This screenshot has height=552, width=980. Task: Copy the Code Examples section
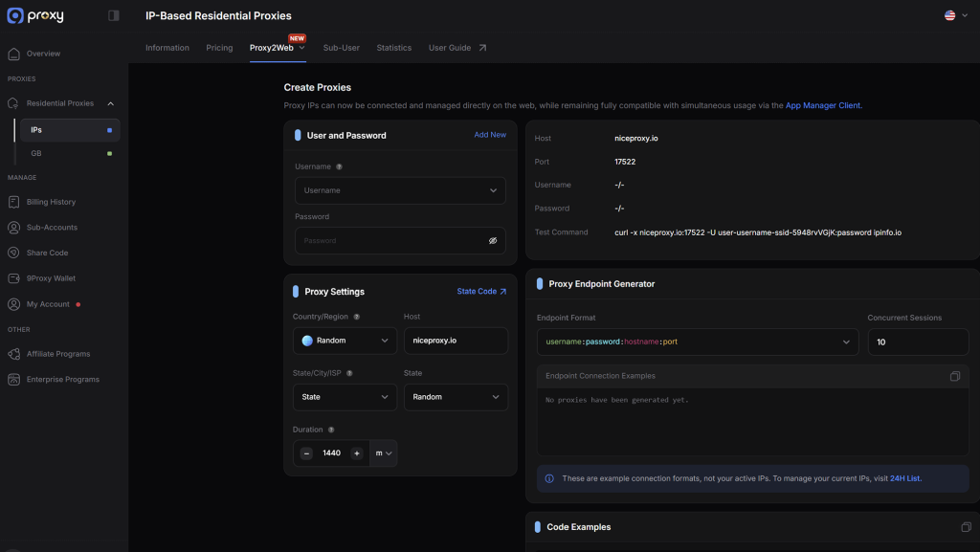[966, 527]
